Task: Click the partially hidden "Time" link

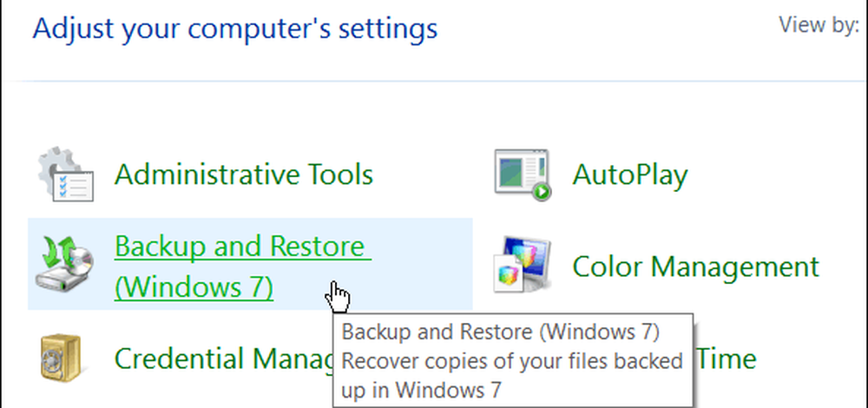Action: click(x=727, y=358)
